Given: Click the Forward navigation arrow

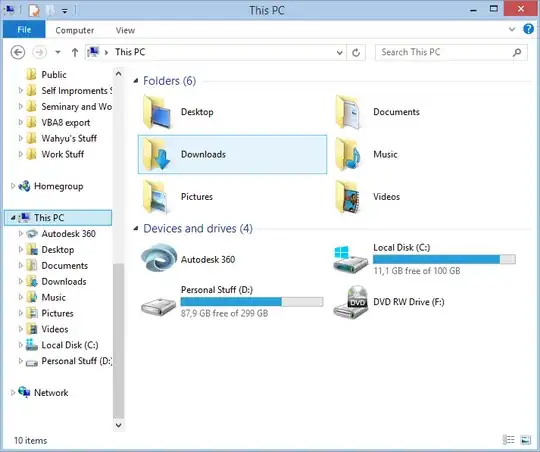Looking at the screenshot, I should [39, 53].
